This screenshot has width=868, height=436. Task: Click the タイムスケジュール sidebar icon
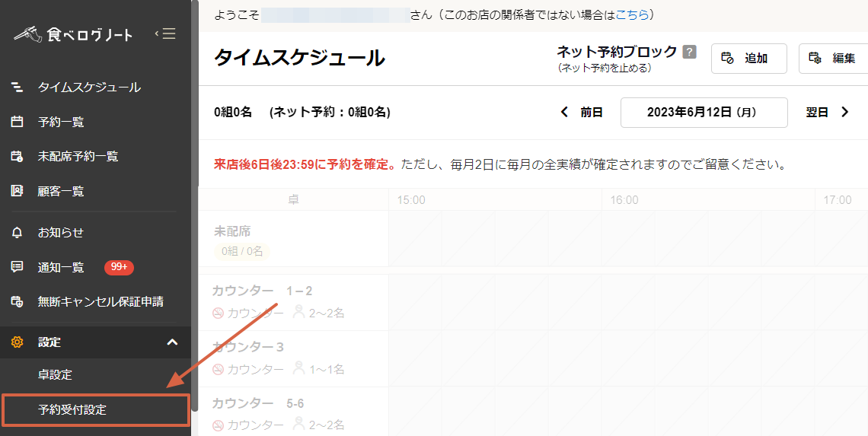tap(18, 87)
